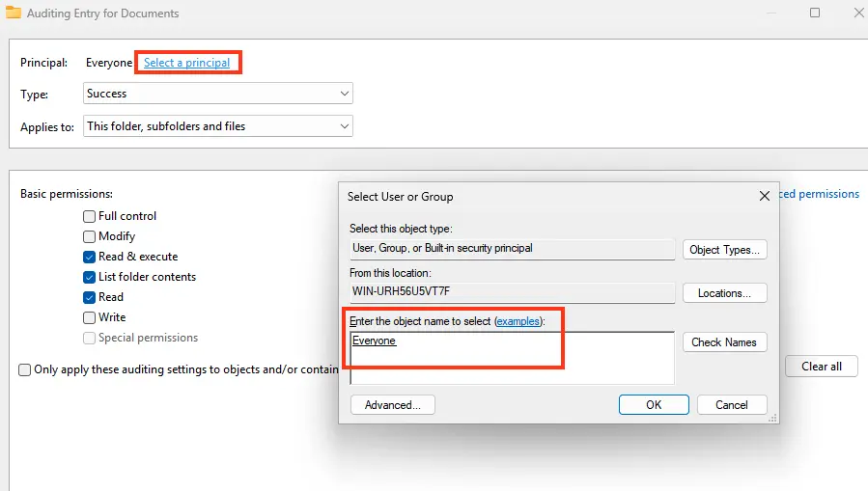
Task: Click the folder icon in the title bar
Action: pyautogui.click(x=13, y=14)
